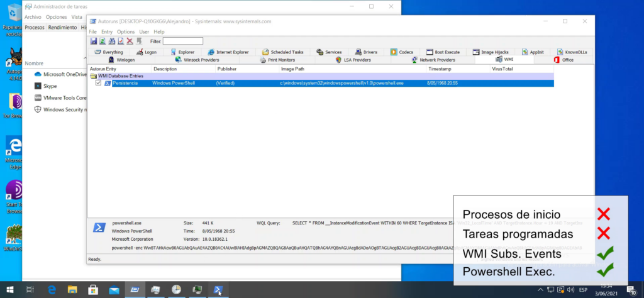Click the 'WMI Database Entries' group row
Image resolution: width=644 pixels, height=298 pixels.
321,76
